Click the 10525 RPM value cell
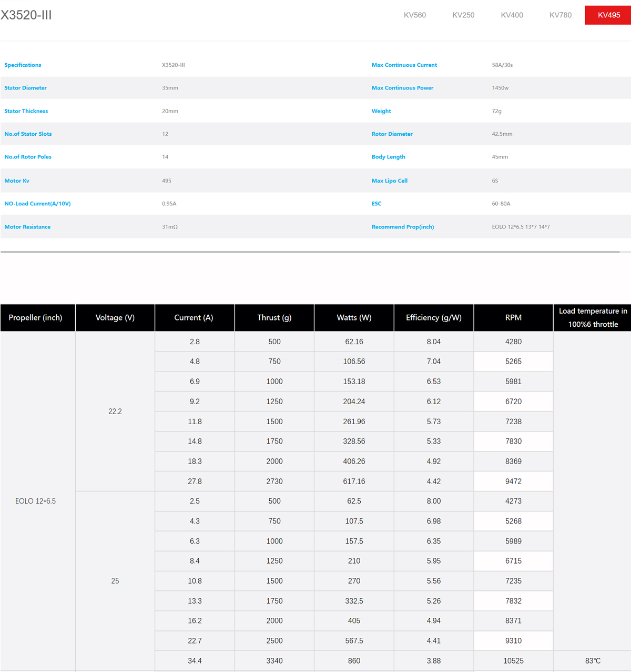Image resolution: width=631 pixels, height=672 pixels. [513, 661]
